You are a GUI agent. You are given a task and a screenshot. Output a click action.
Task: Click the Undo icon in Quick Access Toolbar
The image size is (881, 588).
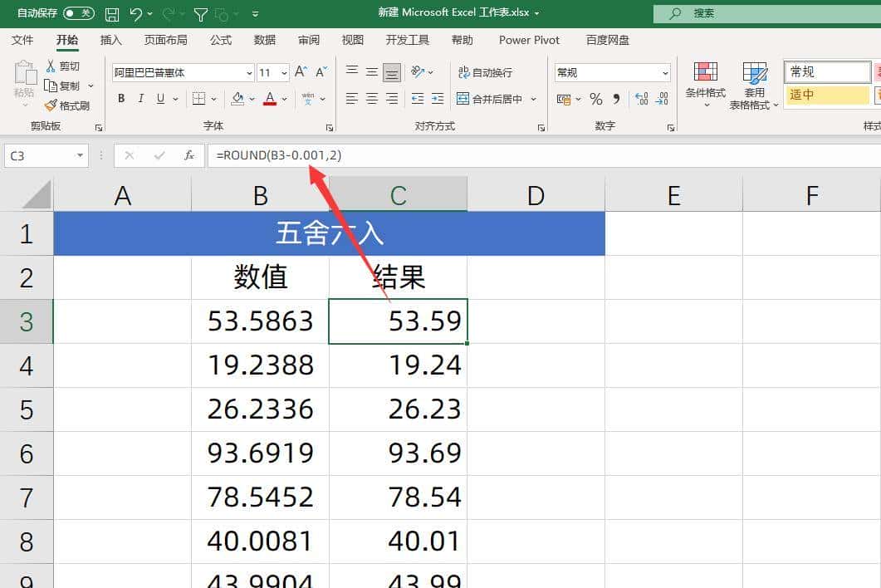[x=135, y=12]
